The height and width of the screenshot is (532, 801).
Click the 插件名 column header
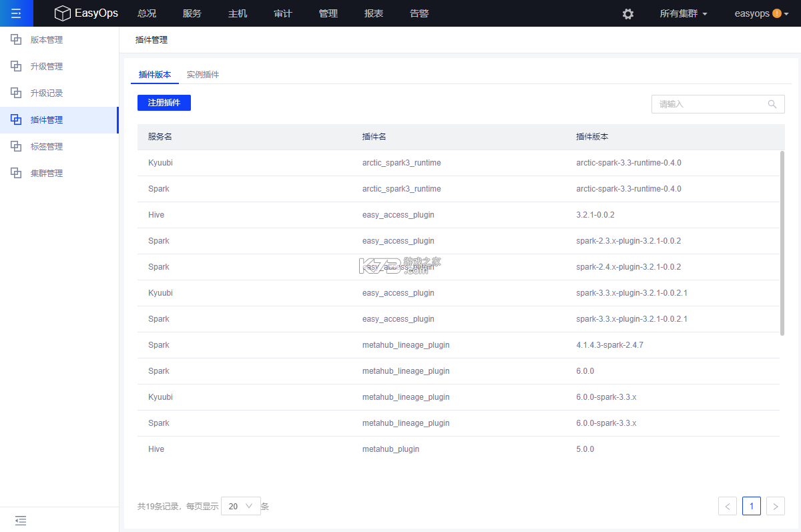[374, 136]
